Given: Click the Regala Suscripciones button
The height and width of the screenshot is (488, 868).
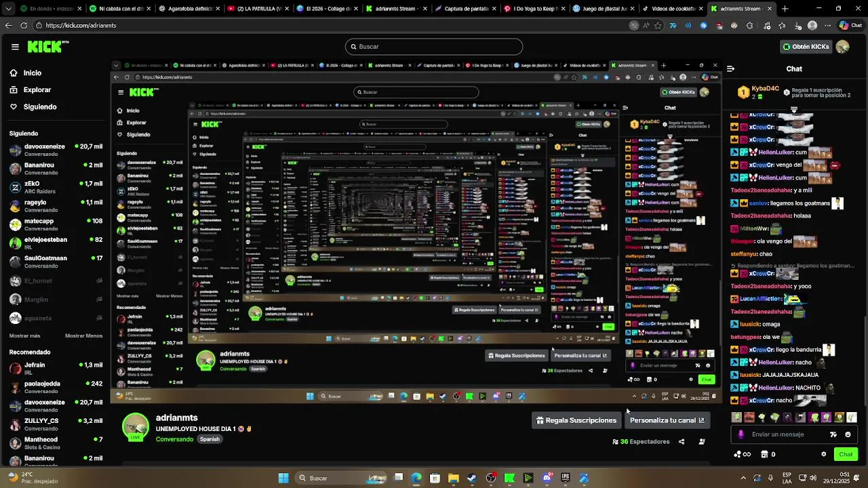Looking at the screenshot, I should click(x=576, y=420).
